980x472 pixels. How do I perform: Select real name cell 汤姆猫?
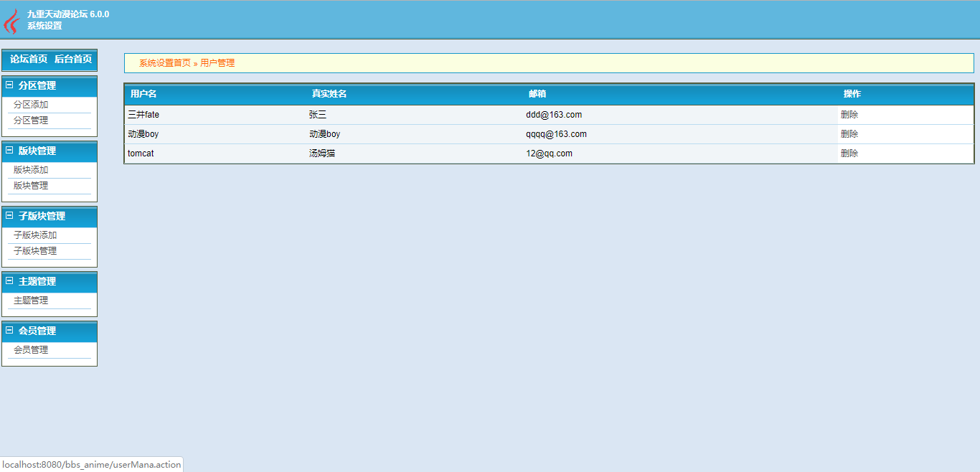322,154
